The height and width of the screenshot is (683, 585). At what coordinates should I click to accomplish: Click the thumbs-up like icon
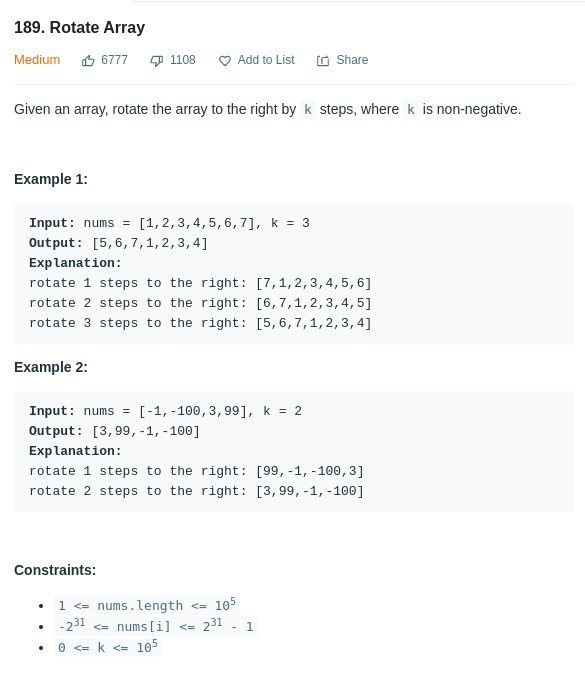coord(88,61)
